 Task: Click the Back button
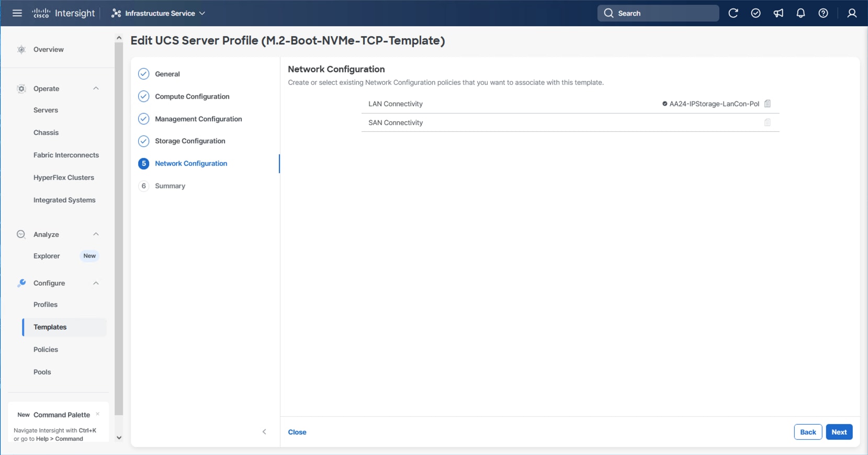pyautogui.click(x=808, y=432)
